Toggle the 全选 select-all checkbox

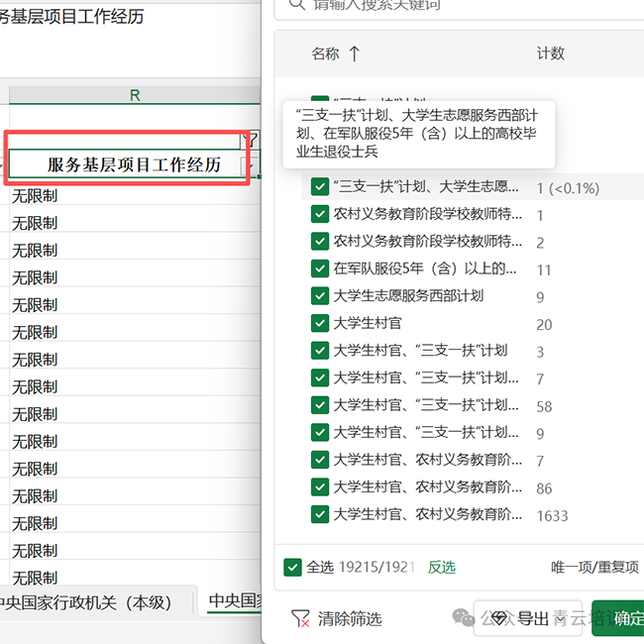(292, 567)
